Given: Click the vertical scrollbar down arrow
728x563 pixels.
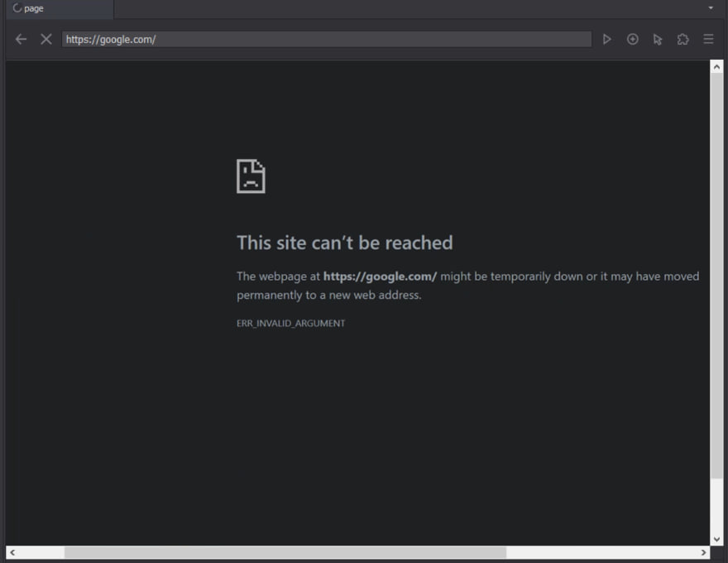Looking at the screenshot, I should 716,539.
